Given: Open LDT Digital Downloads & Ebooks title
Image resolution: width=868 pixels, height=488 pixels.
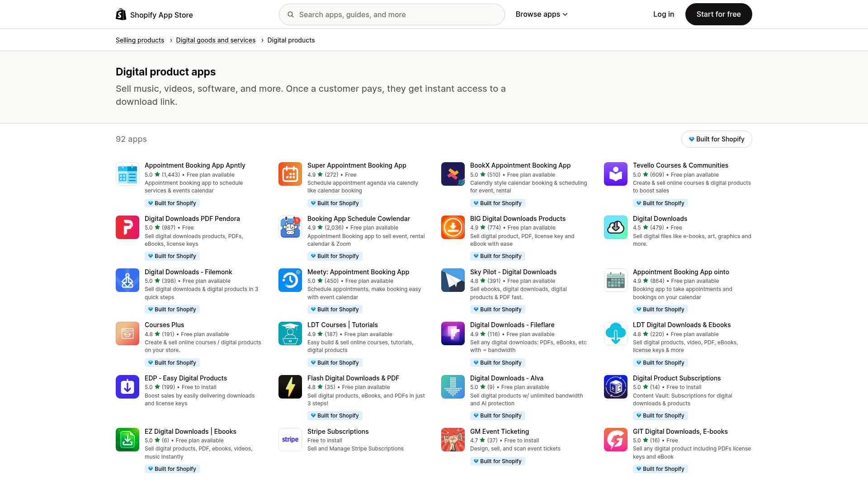Looking at the screenshot, I should click(682, 325).
